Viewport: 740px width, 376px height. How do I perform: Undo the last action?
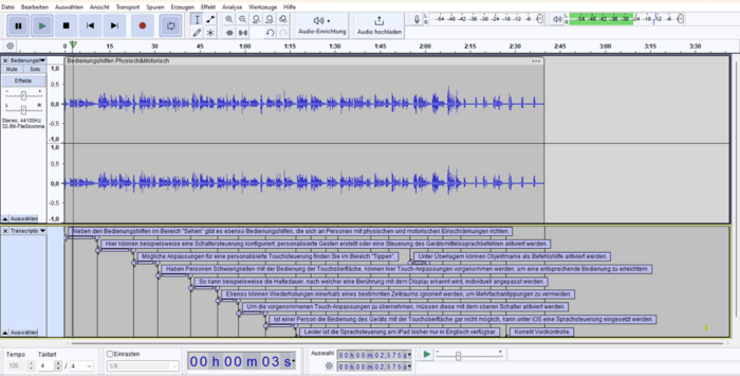point(269,33)
